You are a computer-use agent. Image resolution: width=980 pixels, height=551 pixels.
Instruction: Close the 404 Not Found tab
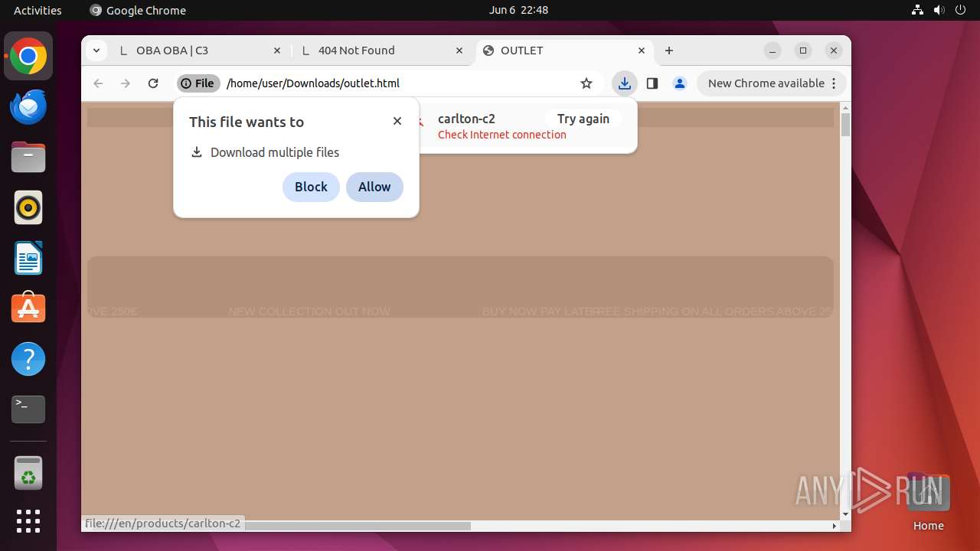tap(459, 51)
